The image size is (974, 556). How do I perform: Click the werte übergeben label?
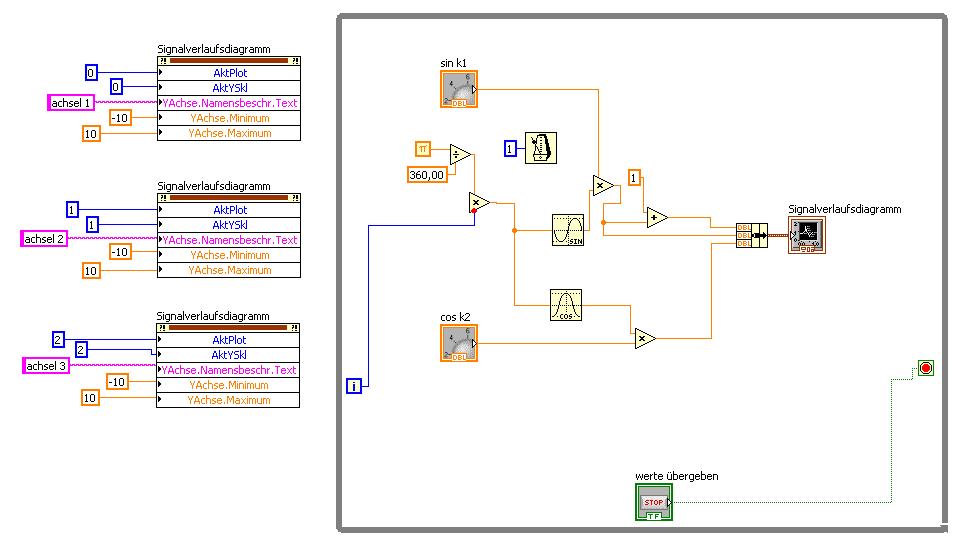point(676,476)
